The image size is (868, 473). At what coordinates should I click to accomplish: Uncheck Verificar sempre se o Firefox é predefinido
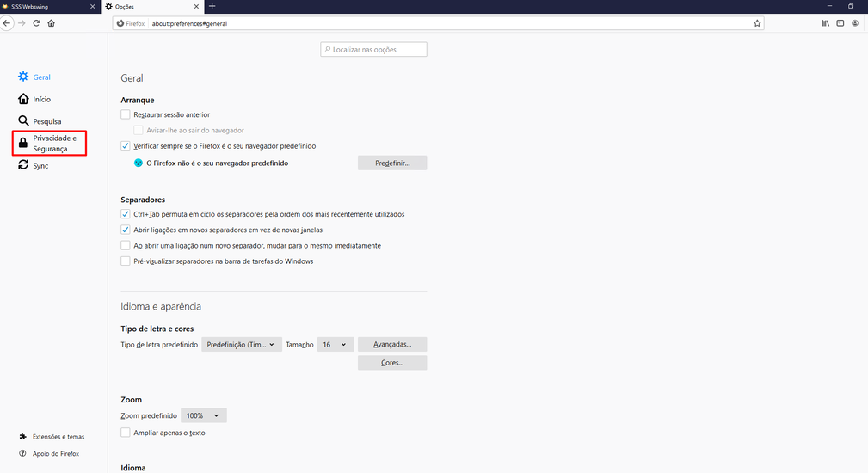coord(126,146)
